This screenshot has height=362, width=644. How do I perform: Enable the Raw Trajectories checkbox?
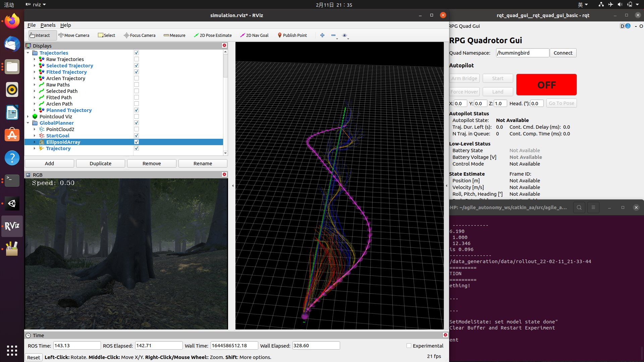tap(137, 59)
